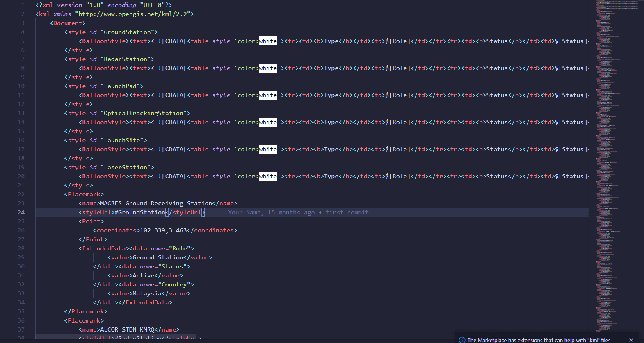Place cursor on 'RadarStation' style id
Viewport: 644px width, 343px height.
click(x=126, y=59)
